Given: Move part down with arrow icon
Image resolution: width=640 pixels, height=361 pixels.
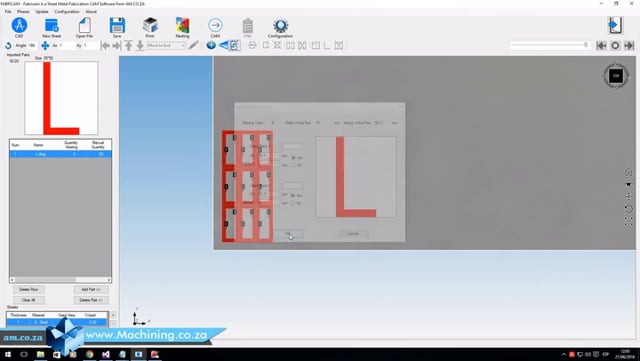Looking at the screenshot, I should coord(140,45).
